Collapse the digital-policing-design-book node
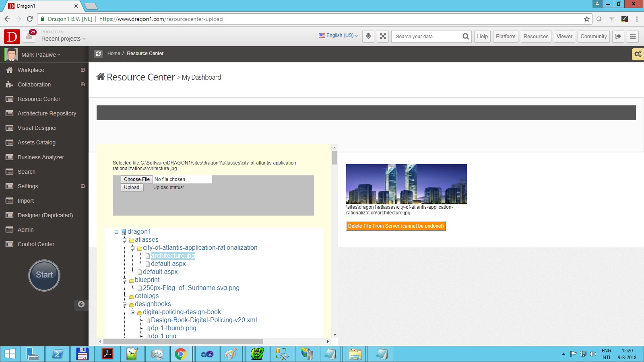Screen dimensions: 644x362 (x=132, y=312)
